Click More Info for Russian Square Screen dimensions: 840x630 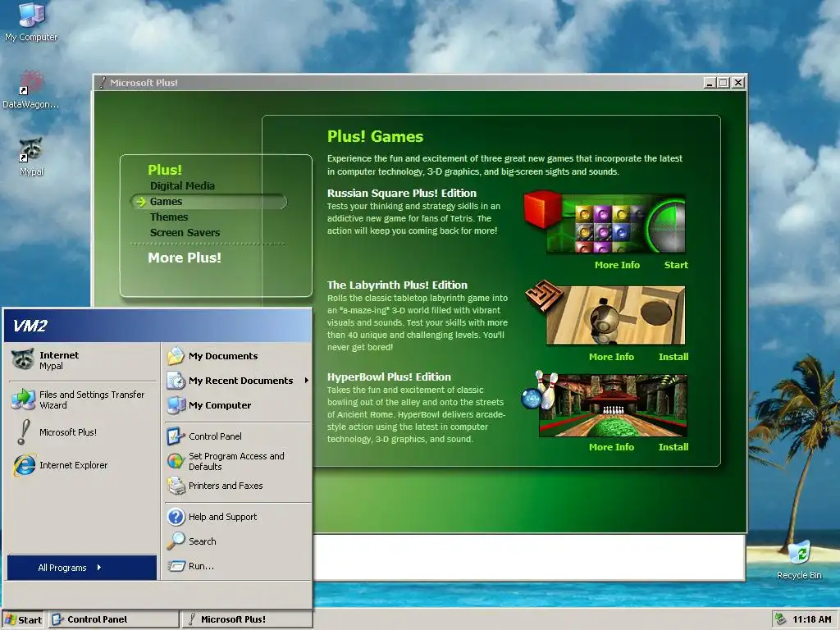point(617,265)
